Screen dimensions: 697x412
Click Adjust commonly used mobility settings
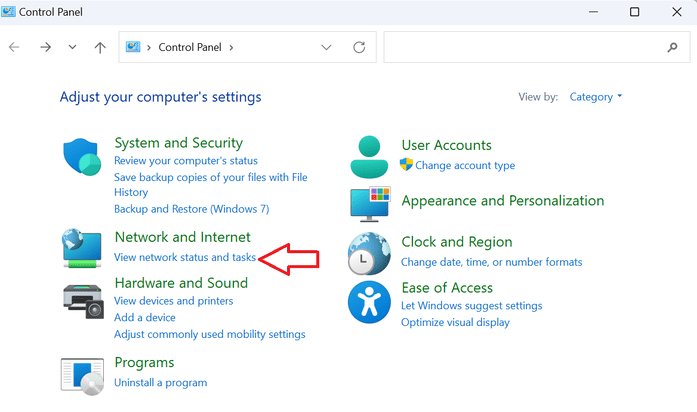(x=210, y=334)
